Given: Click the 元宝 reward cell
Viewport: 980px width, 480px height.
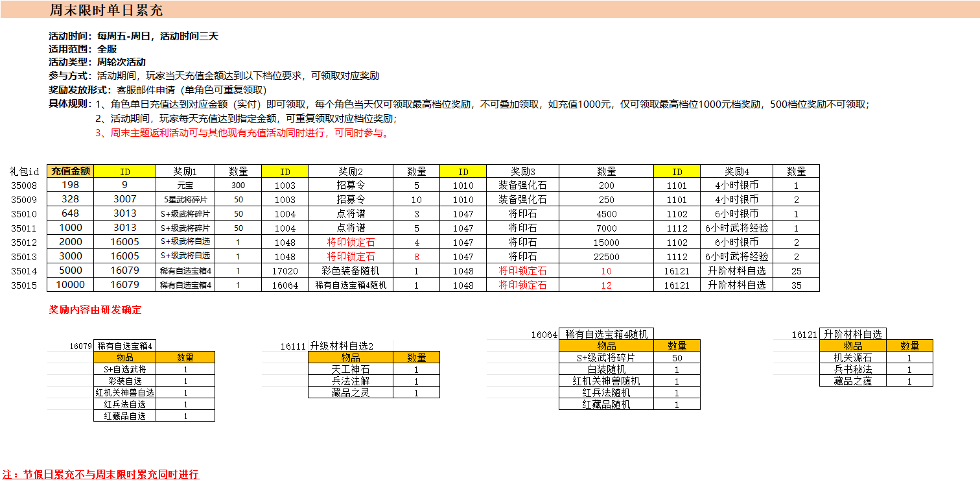Looking at the screenshot, I should (185, 186).
